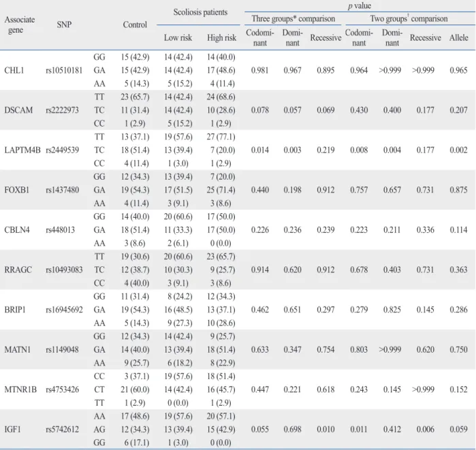Image resolution: width=476 pixels, height=450 pixels.
Task: Select BRIP1 low risk value 9 (27.3)
Action: 180,323
